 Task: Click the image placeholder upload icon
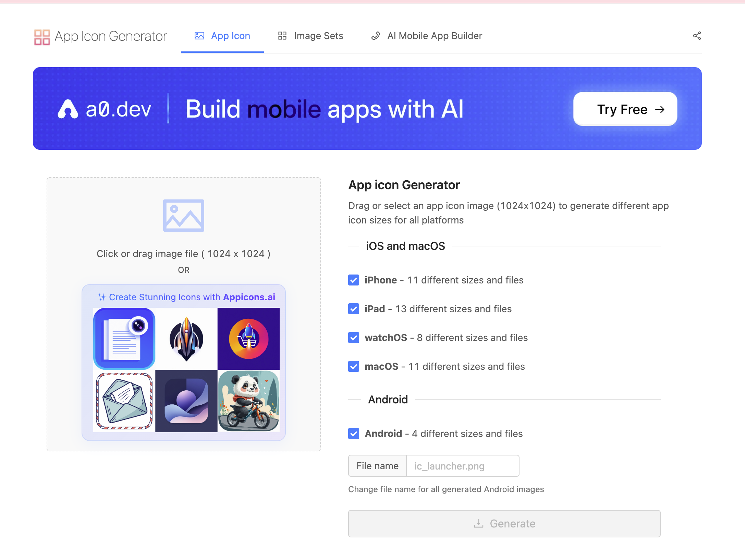coord(183,215)
